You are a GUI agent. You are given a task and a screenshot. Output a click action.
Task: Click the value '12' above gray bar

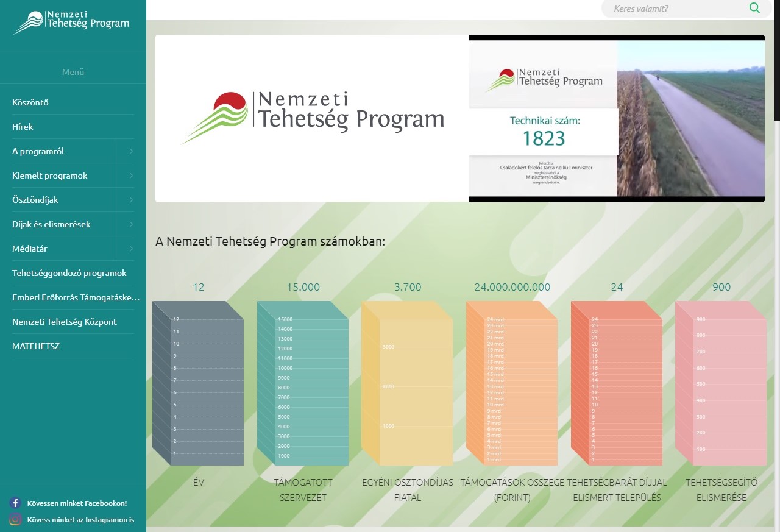(199, 287)
